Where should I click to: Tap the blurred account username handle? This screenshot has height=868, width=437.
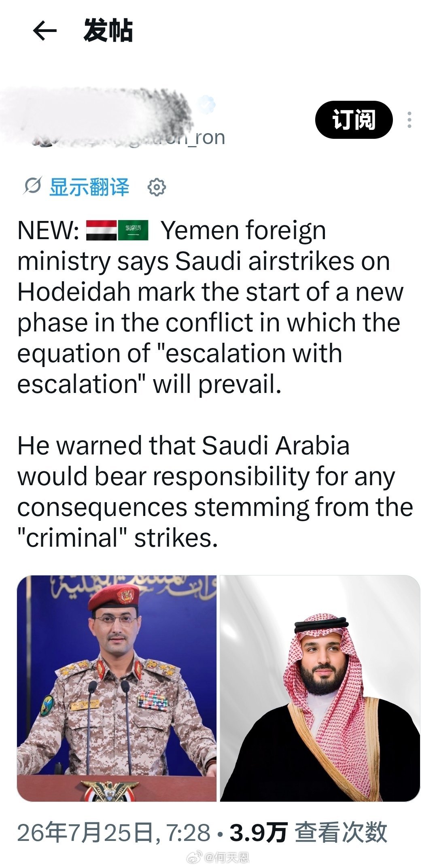pos(129,138)
